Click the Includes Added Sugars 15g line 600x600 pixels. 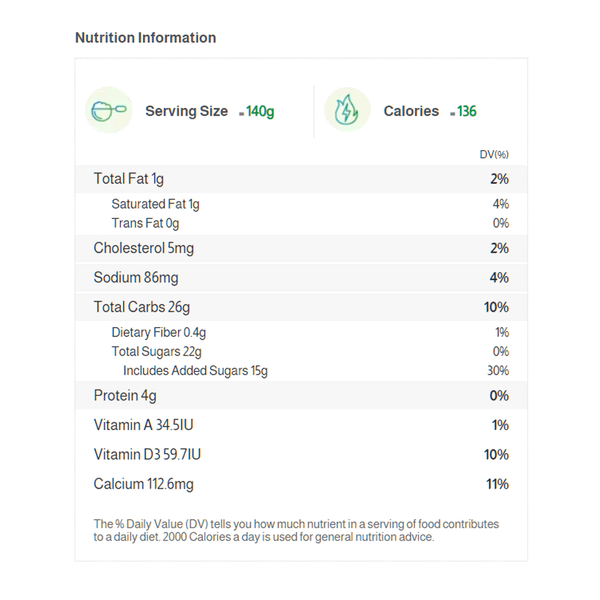pyautogui.click(x=195, y=371)
